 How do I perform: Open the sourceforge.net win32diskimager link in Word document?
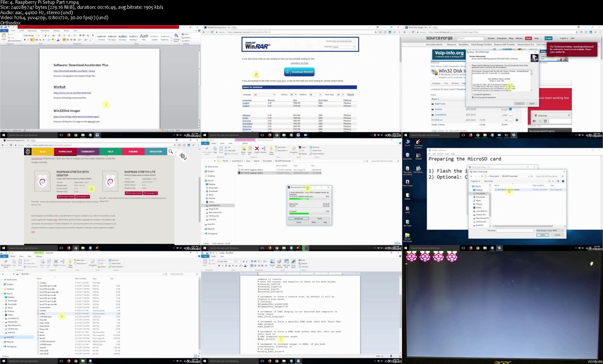(x=76, y=116)
